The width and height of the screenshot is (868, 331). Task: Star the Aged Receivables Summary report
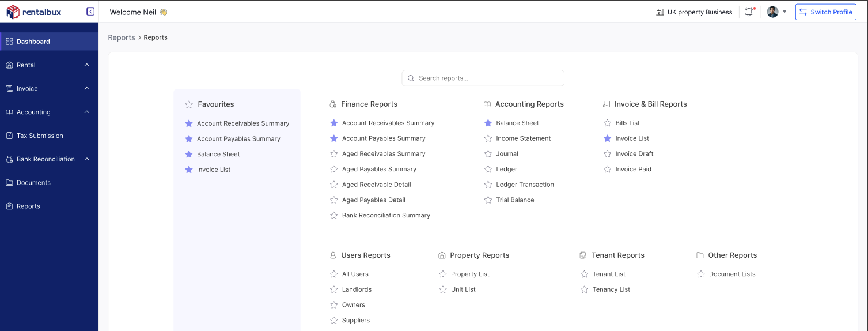click(333, 154)
